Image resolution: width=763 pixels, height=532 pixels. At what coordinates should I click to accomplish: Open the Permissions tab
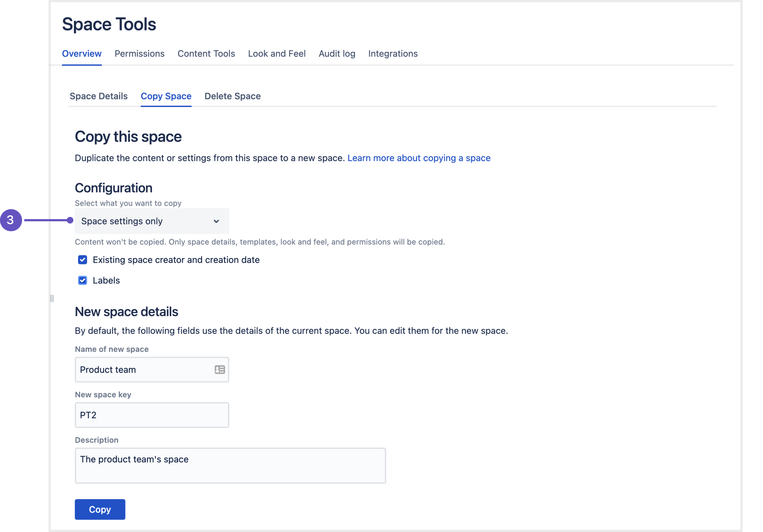click(140, 54)
